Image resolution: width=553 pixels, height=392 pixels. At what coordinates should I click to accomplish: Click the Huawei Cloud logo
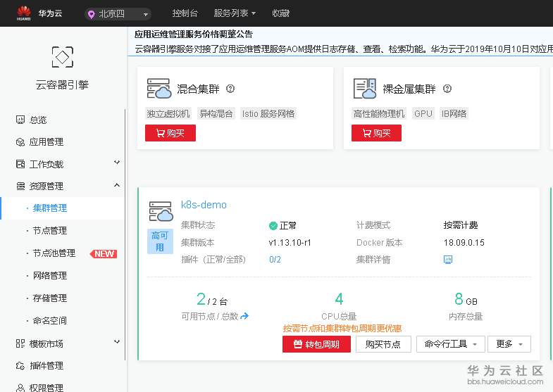[24, 13]
